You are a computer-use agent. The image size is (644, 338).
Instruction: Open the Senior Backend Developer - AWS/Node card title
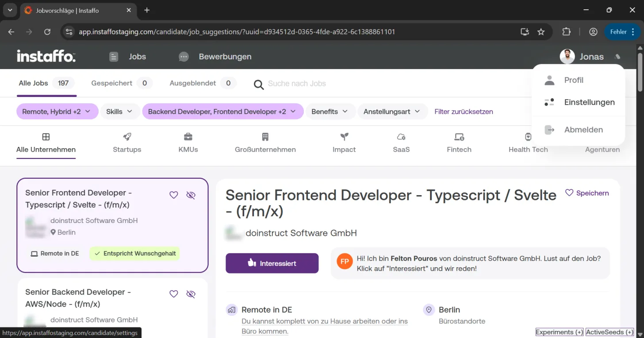(78, 298)
